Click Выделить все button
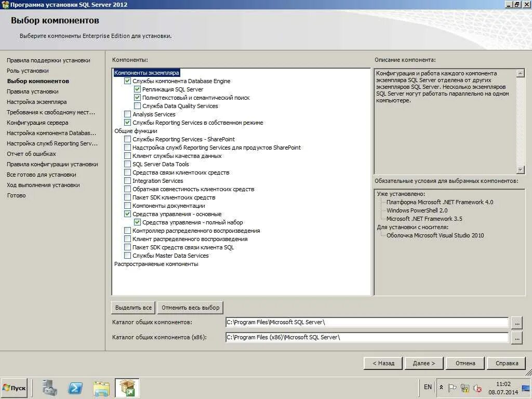The width and height of the screenshot is (532, 399). pyautogui.click(x=134, y=308)
